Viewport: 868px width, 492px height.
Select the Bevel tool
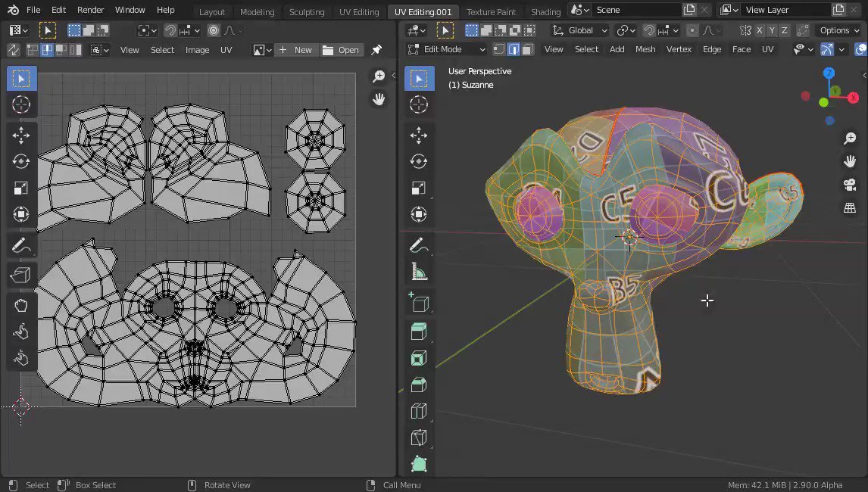pos(419,385)
